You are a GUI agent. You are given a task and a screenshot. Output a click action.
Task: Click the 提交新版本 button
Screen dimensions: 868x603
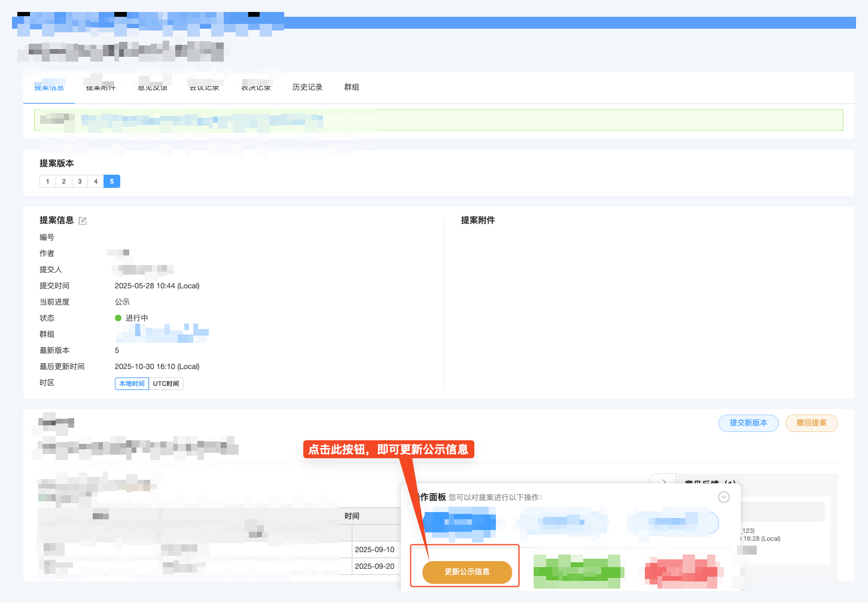point(748,423)
